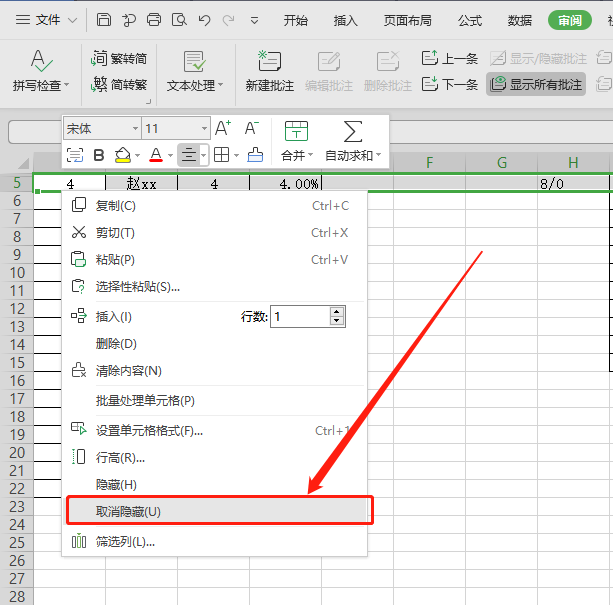613x605 pixels.
Task: Click the Undo arrow icon
Action: [204, 20]
